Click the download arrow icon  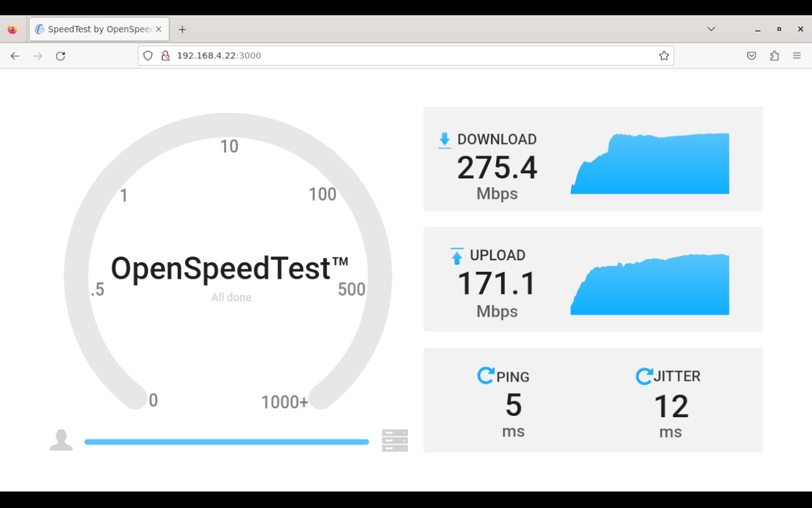click(x=444, y=140)
